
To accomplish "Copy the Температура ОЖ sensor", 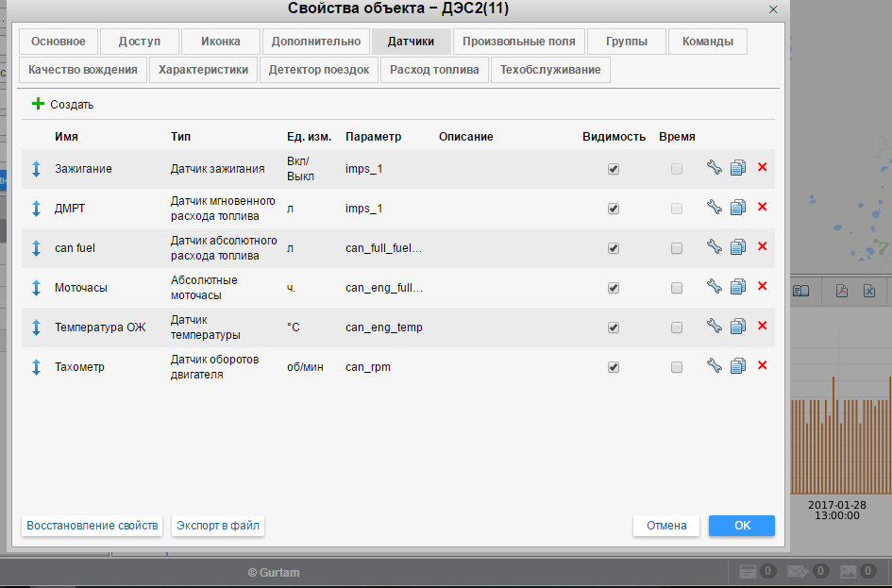I will point(738,327).
